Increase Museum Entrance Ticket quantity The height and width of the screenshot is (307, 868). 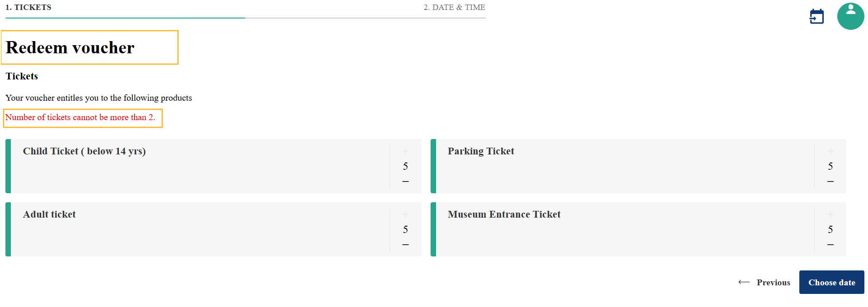830,214
